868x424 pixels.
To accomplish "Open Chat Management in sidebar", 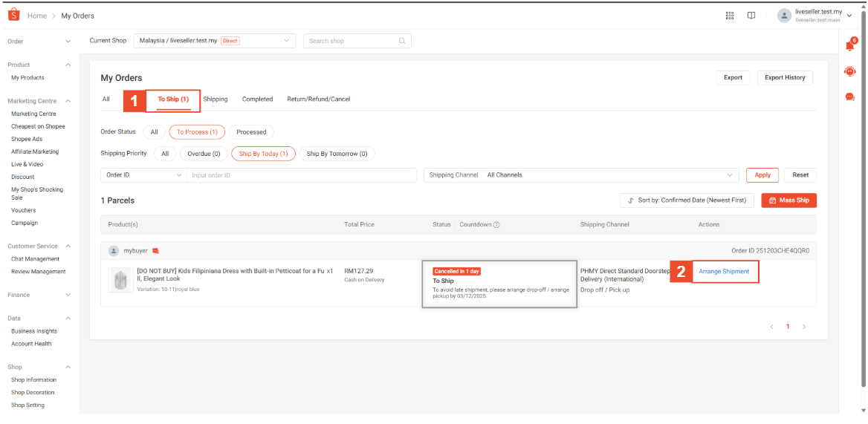I will pos(36,258).
